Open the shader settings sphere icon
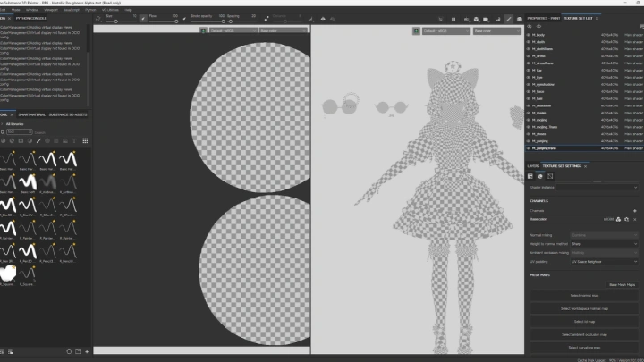This screenshot has height=362, width=644. pos(540,176)
